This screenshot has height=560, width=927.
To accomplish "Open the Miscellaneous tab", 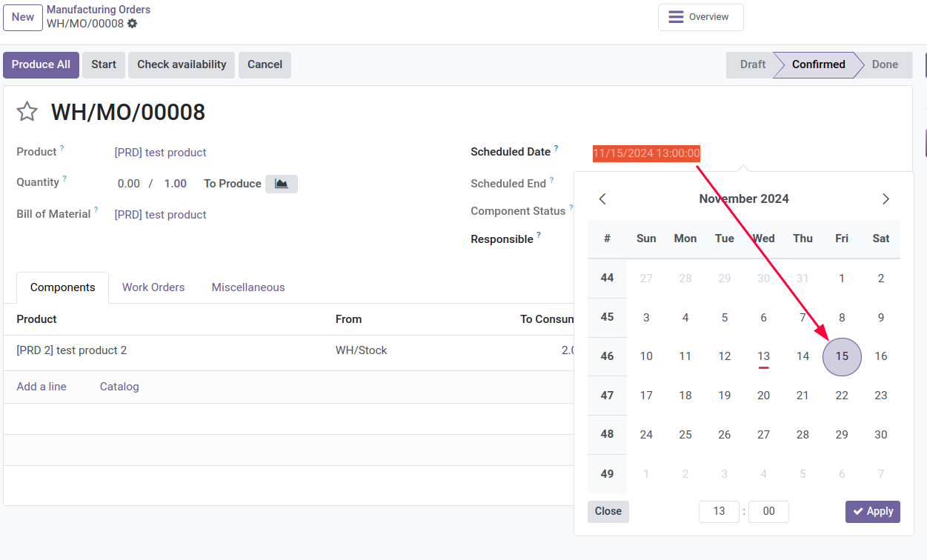I will pyautogui.click(x=248, y=287).
